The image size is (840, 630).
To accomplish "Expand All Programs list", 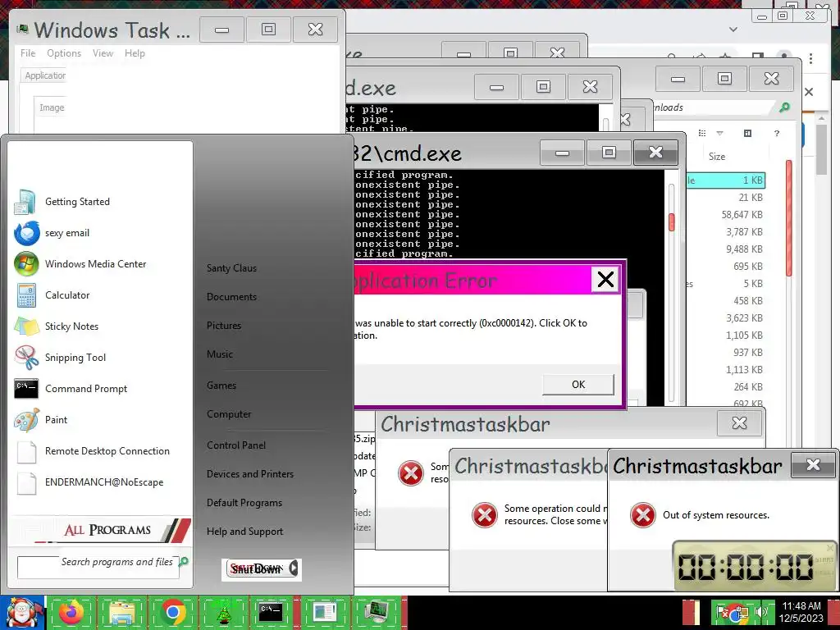I will 101,530.
